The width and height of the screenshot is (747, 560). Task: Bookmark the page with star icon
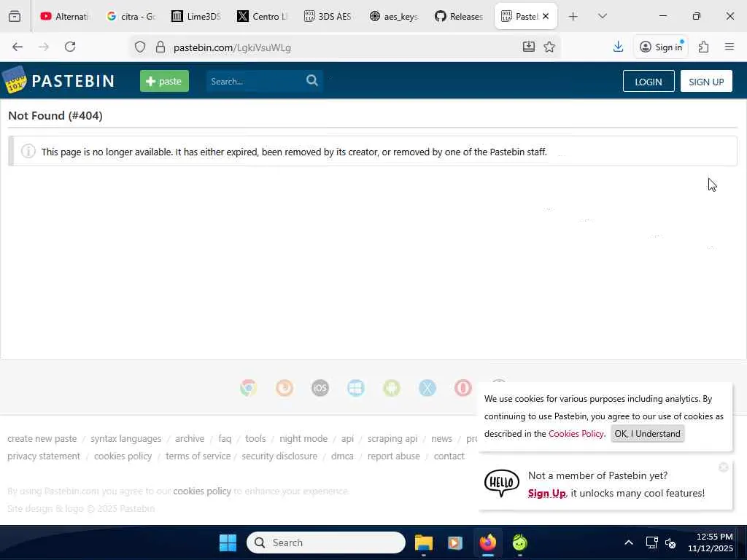click(549, 47)
